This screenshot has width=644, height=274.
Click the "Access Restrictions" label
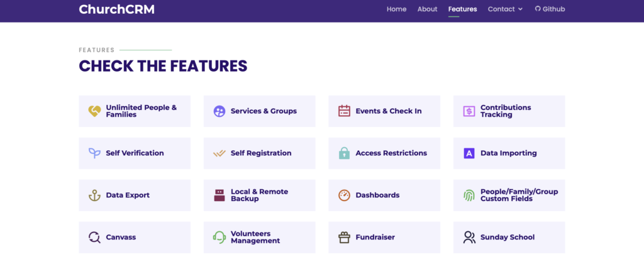point(391,153)
